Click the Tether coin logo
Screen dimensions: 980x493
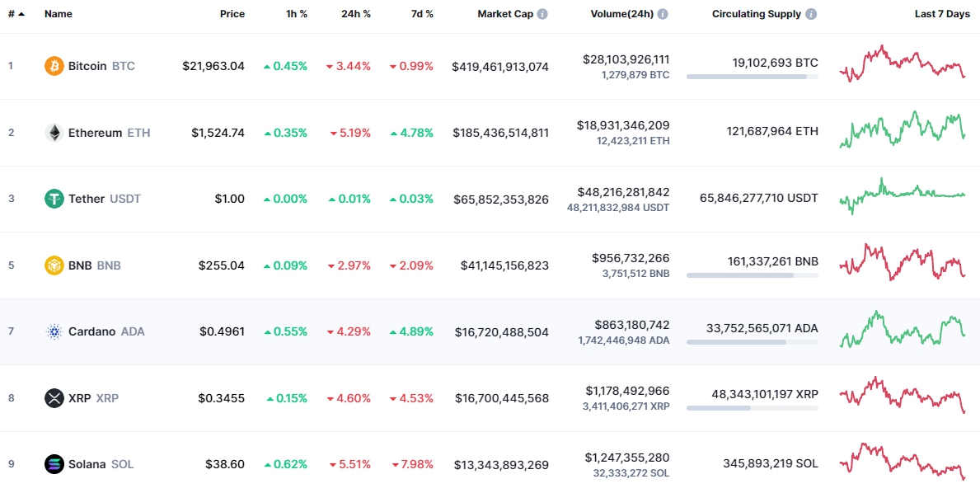pyautogui.click(x=54, y=199)
